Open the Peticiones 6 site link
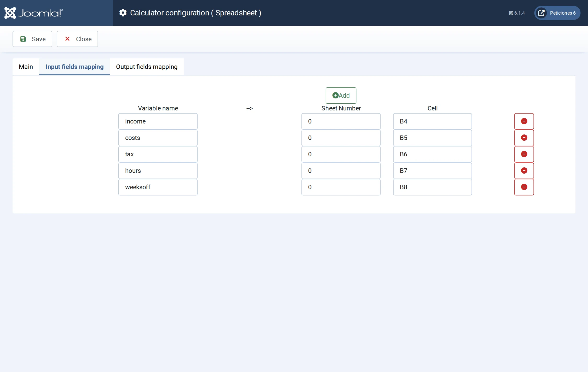Screen dimensions: 588x372 [x=557, y=13]
